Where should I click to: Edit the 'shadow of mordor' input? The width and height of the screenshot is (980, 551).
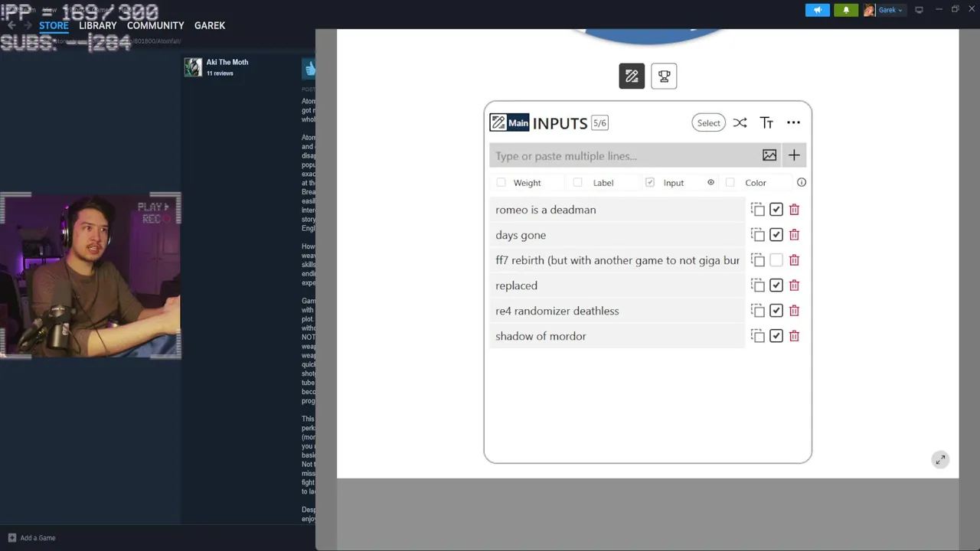[x=617, y=336]
